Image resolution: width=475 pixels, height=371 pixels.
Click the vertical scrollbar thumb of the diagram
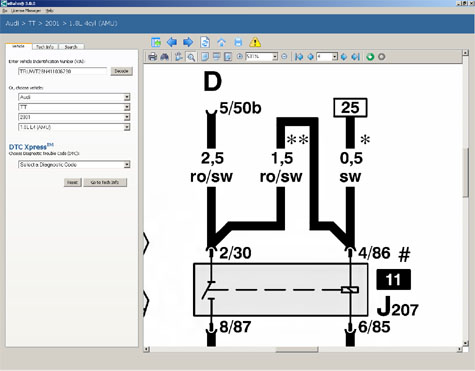466,173
